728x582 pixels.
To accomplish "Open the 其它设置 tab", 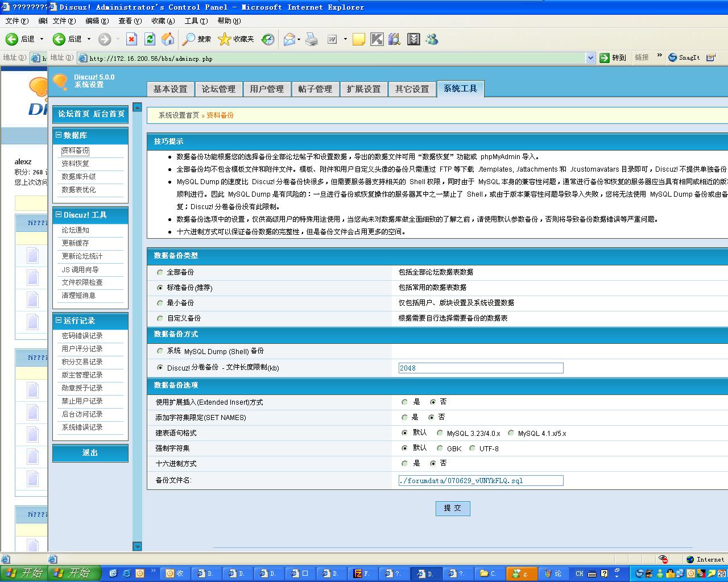I will (412, 89).
